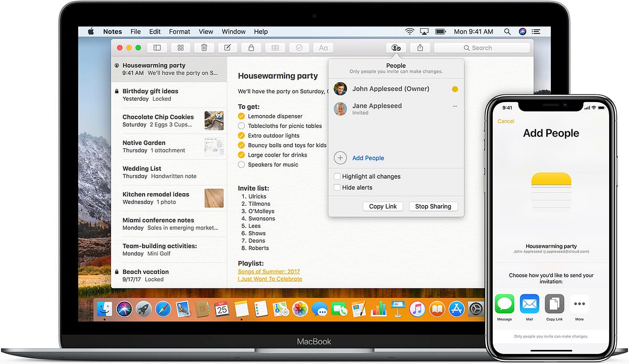Screen dimensions: 629x364
Task: Delete the note using the trash icon
Action: [204, 47]
